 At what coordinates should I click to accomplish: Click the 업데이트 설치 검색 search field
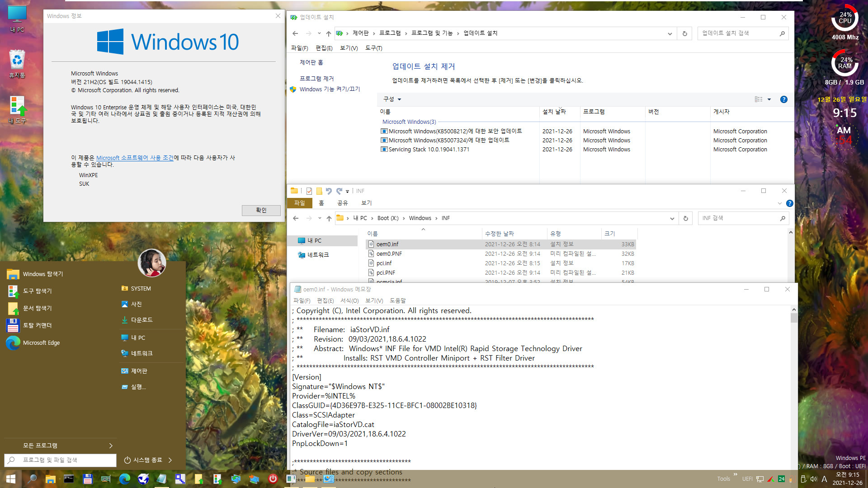[x=743, y=33]
